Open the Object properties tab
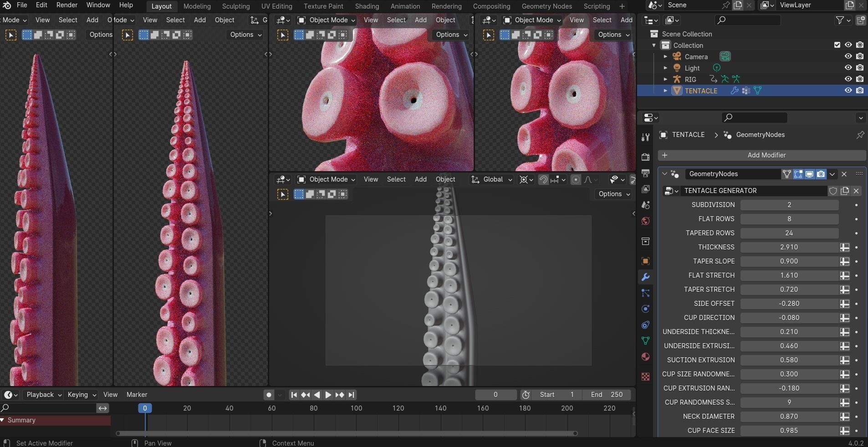This screenshot has width=868, height=447. tap(645, 261)
